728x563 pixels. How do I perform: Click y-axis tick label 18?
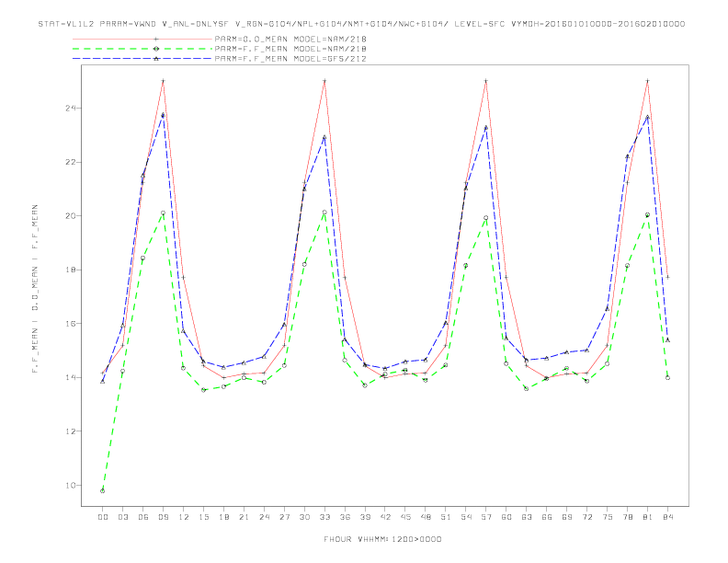tap(70, 270)
